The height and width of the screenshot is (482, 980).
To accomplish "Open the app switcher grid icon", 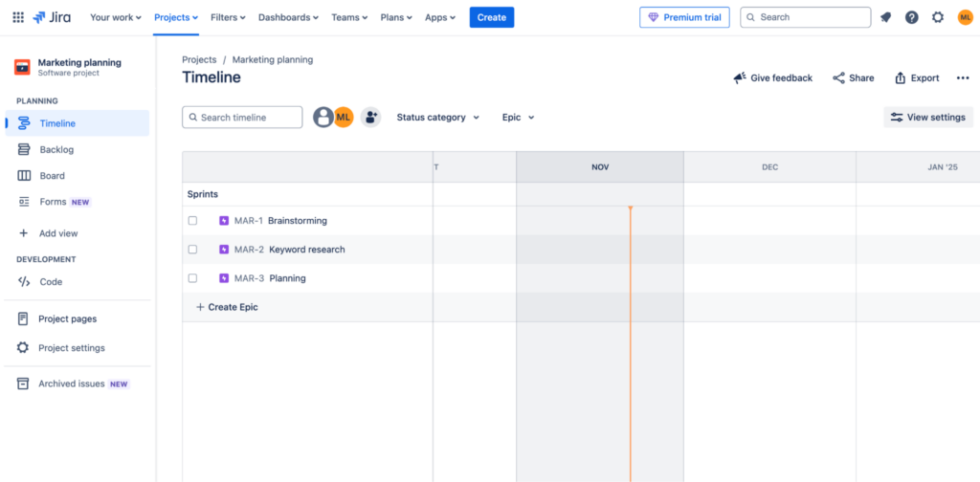I will coord(18,17).
